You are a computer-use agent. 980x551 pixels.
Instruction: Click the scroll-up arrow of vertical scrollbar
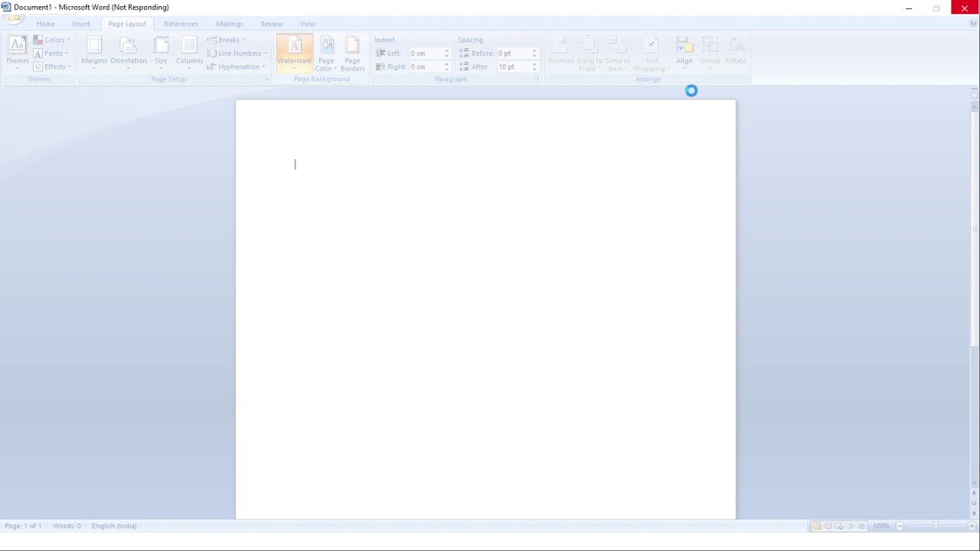pyautogui.click(x=974, y=106)
